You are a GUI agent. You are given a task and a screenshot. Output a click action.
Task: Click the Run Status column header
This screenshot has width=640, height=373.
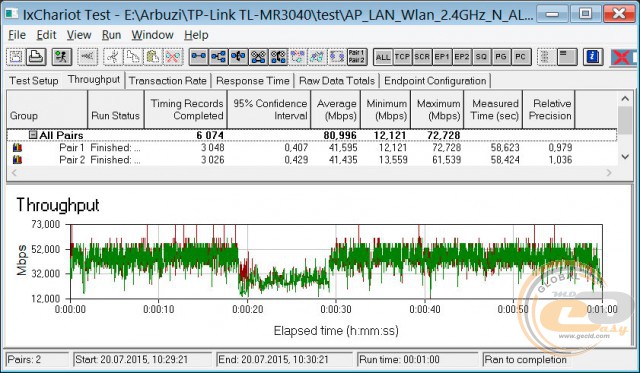[x=116, y=109]
